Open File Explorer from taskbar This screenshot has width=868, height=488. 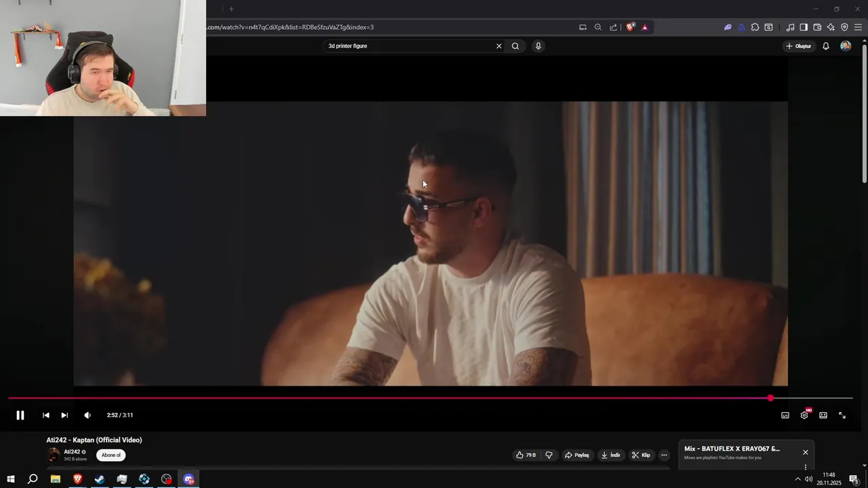tap(56, 479)
